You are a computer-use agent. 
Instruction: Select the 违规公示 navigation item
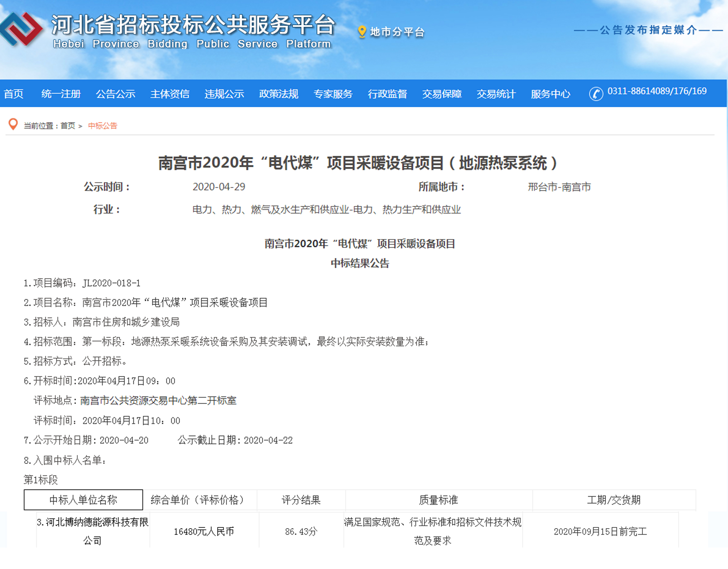[x=224, y=94]
